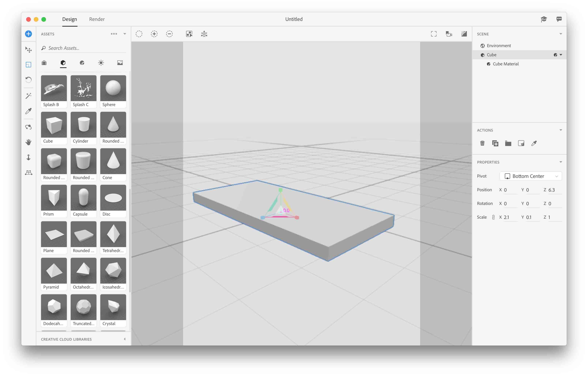Image resolution: width=588 pixels, height=376 pixels.
Task: Click the blue Add assets plus button
Action: click(x=28, y=34)
